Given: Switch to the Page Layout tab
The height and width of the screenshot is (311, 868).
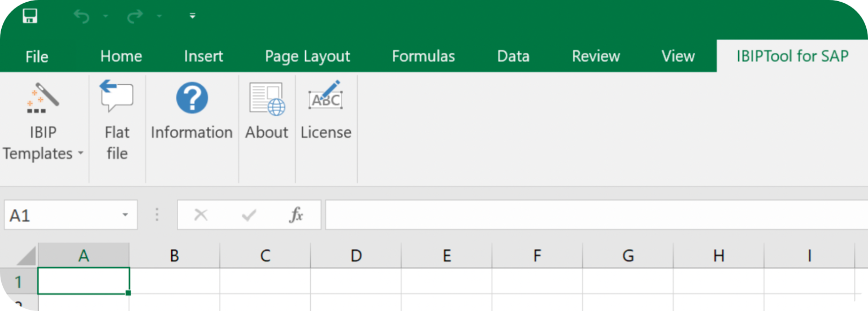Looking at the screenshot, I should [x=307, y=56].
